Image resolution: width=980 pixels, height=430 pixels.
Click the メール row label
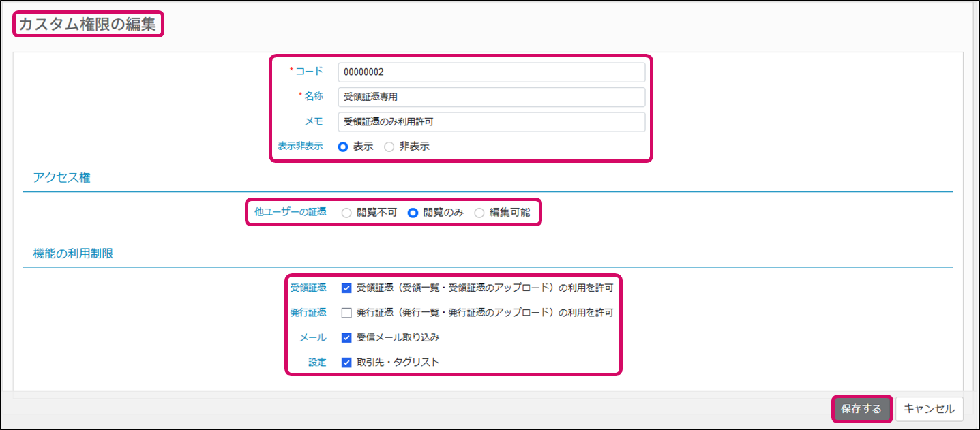(313, 337)
